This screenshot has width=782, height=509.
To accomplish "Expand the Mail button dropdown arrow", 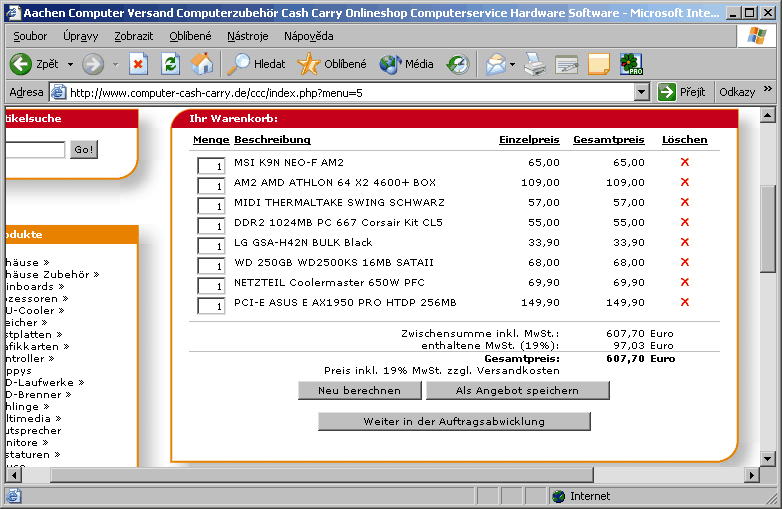I will point(512,64).
